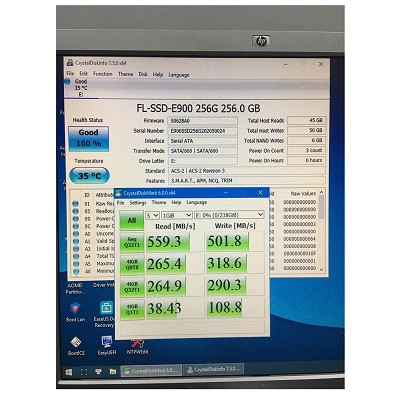Open CrystalDiskMark Help menu
This screenshot has height=400, width=400.
point(176,202)
